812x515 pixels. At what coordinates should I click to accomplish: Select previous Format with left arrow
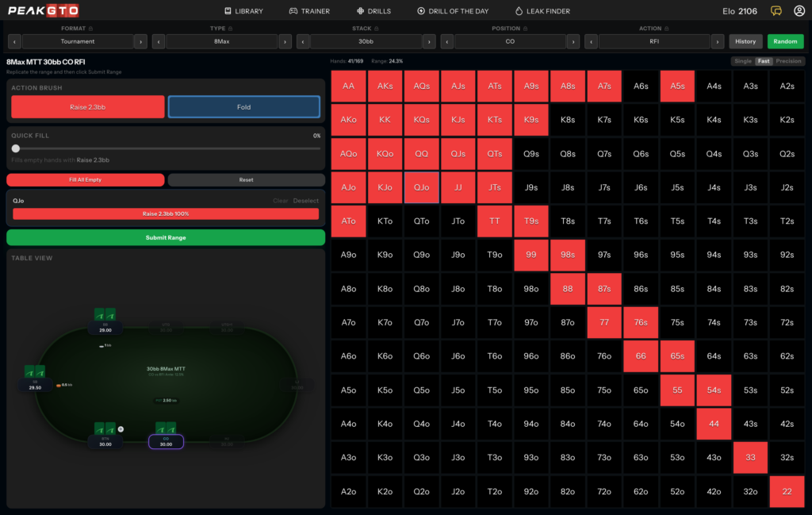coord(14,41)
